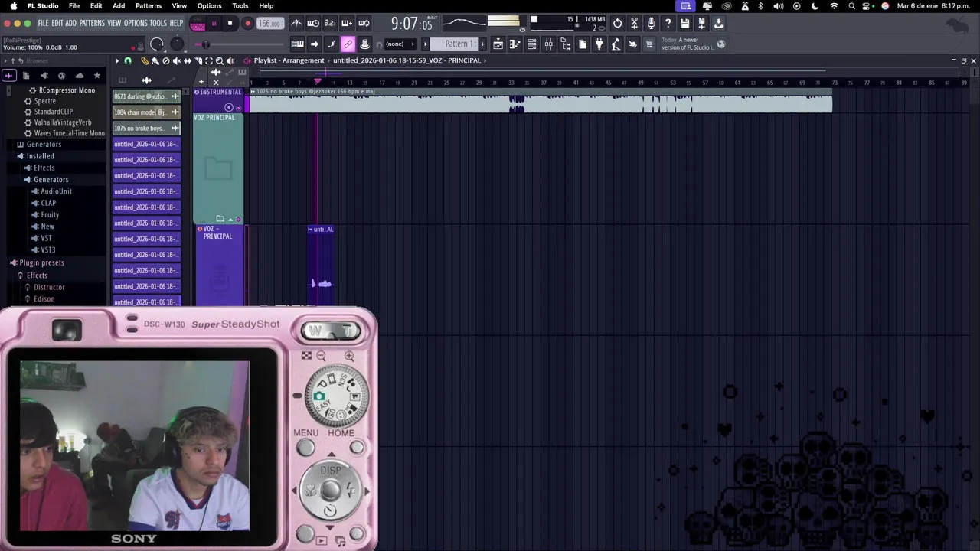Select the VOZ PRINCIPAL group track header
This screenshot has width=980, height=551.
tap(218, 168)
